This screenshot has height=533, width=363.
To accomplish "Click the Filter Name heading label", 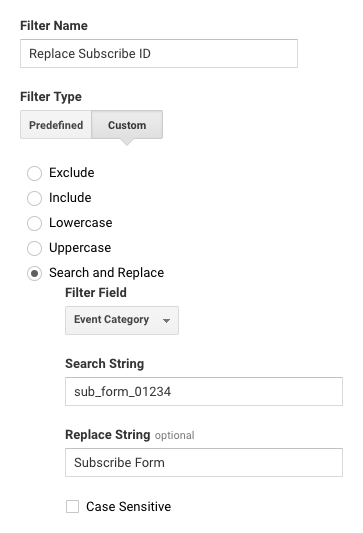I will click(54, 26).
